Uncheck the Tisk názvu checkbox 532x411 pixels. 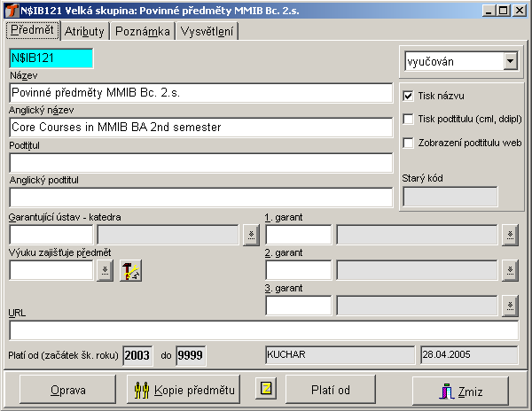click(x=409, y=96)
